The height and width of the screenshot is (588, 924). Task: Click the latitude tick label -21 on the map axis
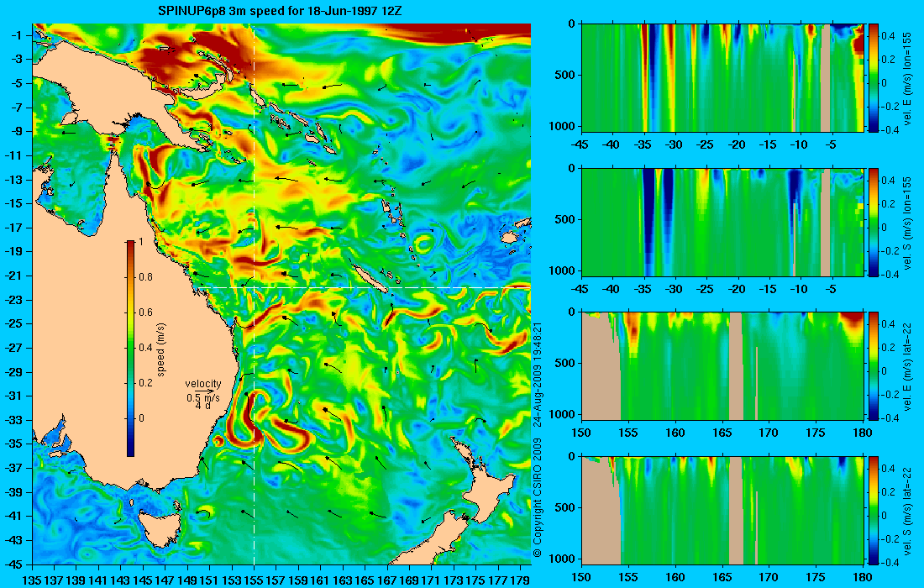pyautogui.click(x=15, y=276)
